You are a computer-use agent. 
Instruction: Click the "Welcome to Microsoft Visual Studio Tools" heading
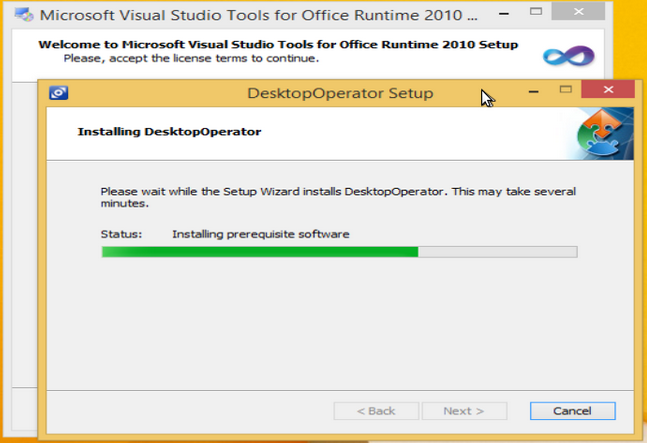(278, 45)
